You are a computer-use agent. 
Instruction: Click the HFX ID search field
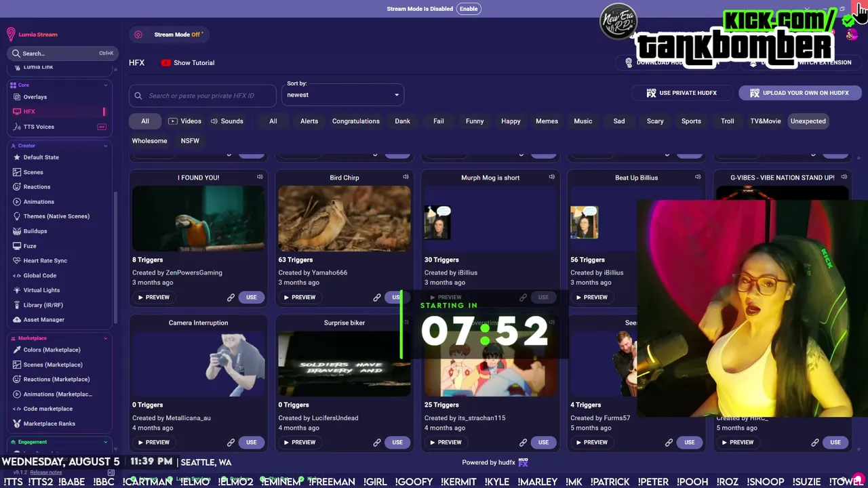(203, 96)
